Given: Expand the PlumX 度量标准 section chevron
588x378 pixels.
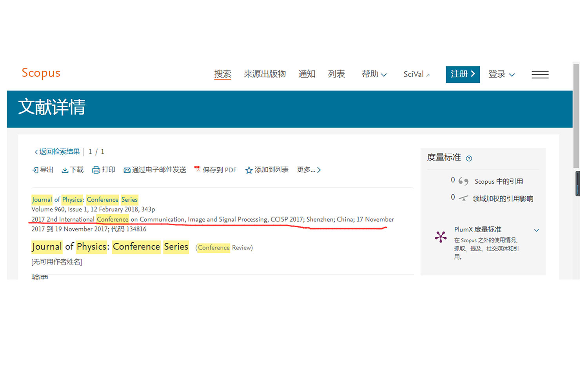Looking at the screenshot, I should (536, 230).
